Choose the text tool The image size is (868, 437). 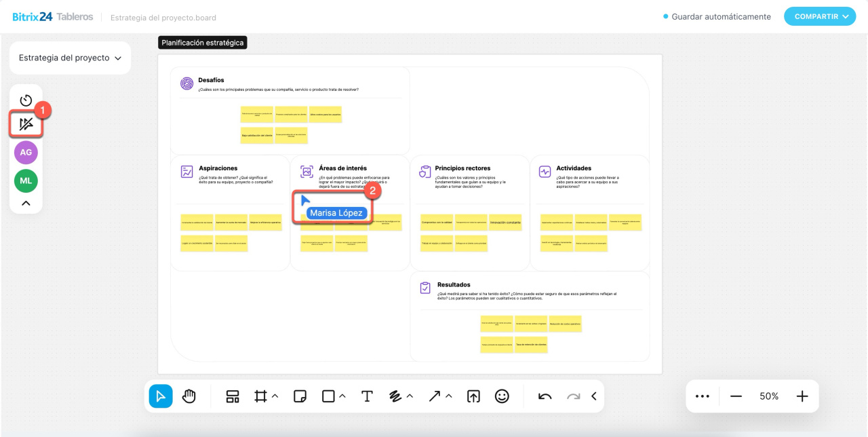click(x=367, y=396)
